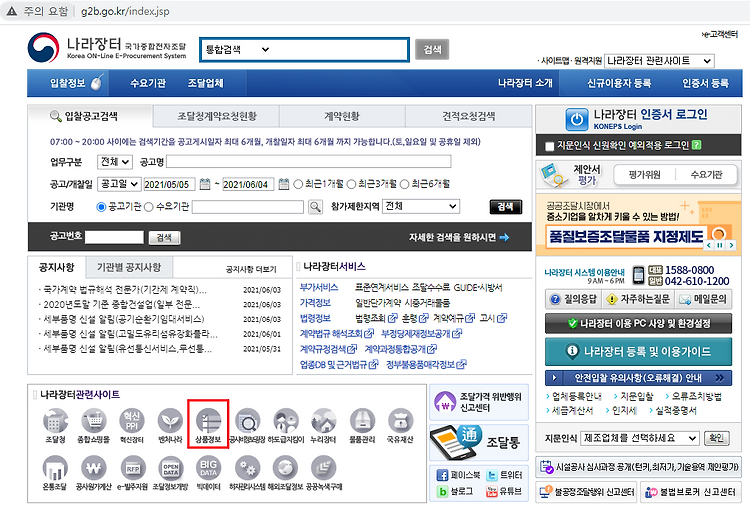
Task: Open the 제조업체를 선택하세요 dropdown
Action: pyautogui.click(x=640, y=438)
